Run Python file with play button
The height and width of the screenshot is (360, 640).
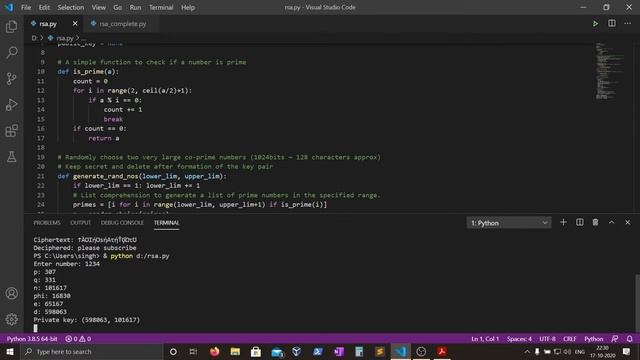pos(596,24)
